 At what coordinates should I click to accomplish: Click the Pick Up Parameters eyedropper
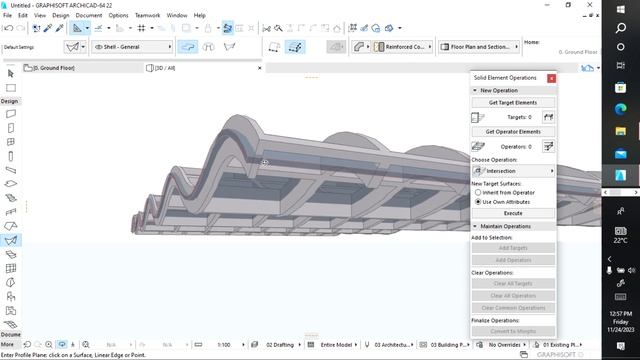pos(48,28)
